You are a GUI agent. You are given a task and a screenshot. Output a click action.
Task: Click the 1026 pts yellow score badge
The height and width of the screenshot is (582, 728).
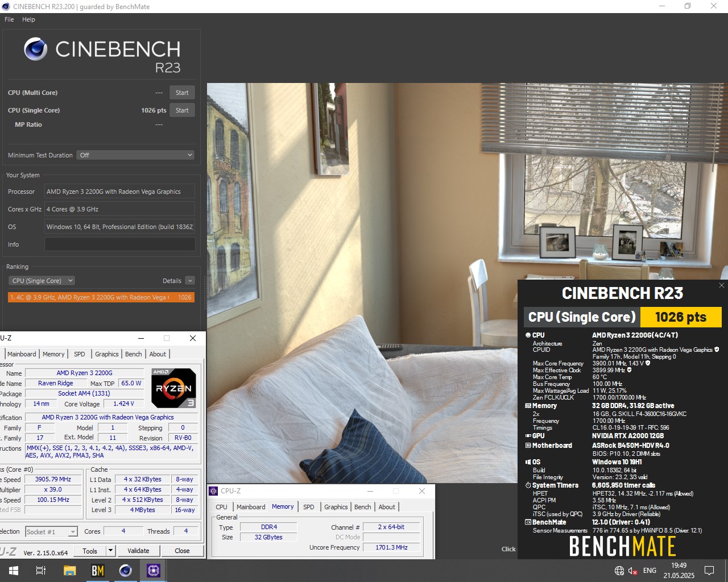point(681,317)
